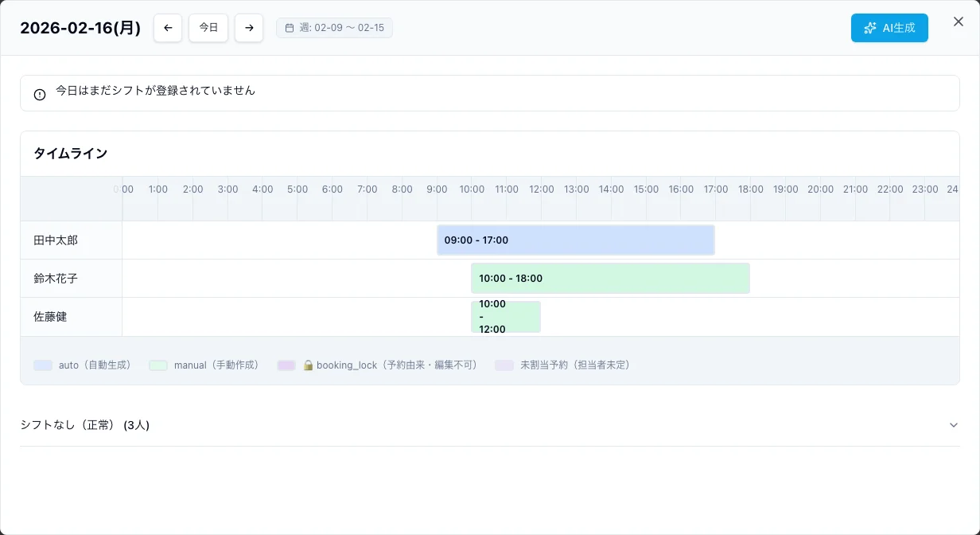Select 佐藤健's 10:00 - 12:00 shift block
The image size is (980, 535).
(x=506, y=316)
